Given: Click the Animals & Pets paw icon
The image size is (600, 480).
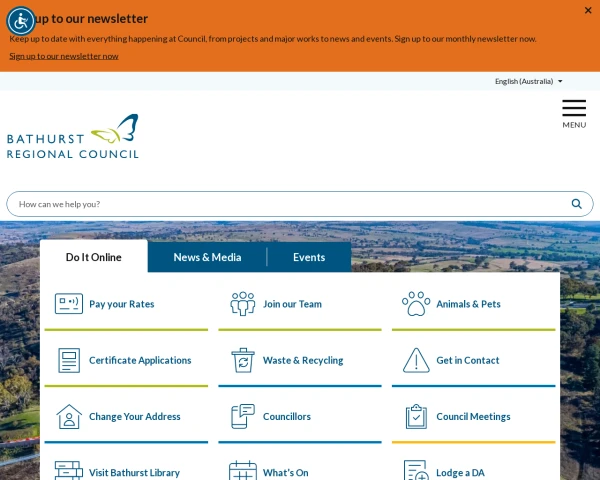Looking at the screenshot, I should [416, 304].
